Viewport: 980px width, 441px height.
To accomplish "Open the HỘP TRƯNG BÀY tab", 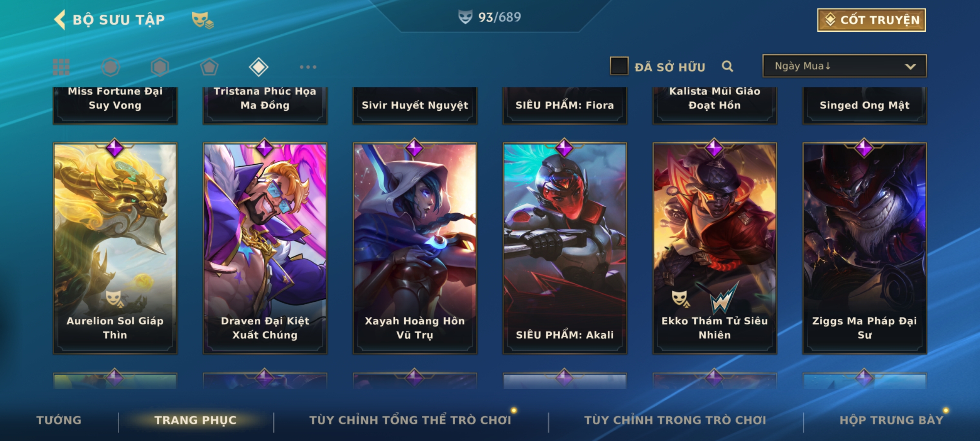I will (x=891, y=420).
